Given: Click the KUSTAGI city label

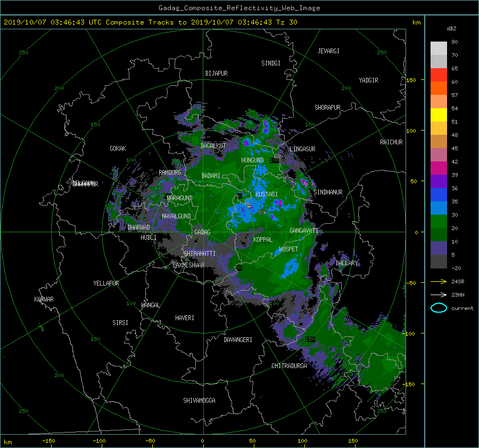Looking at the screenshot, I should pyautogui.click(x=267, y=194).
